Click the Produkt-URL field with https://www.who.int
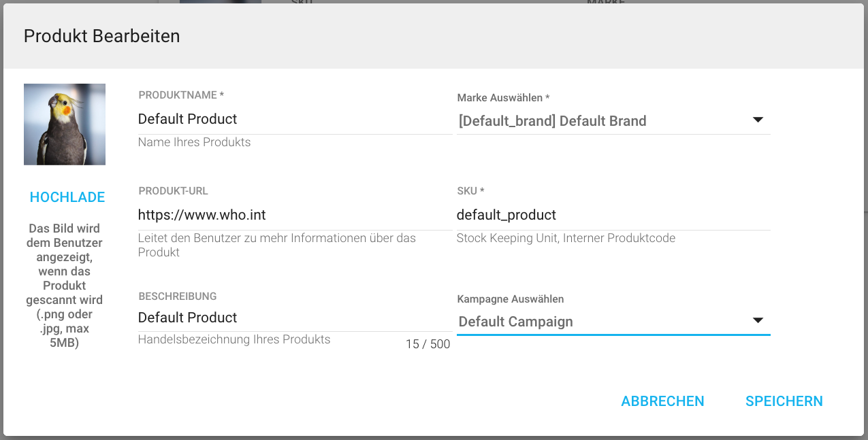 tap(294, 215)
